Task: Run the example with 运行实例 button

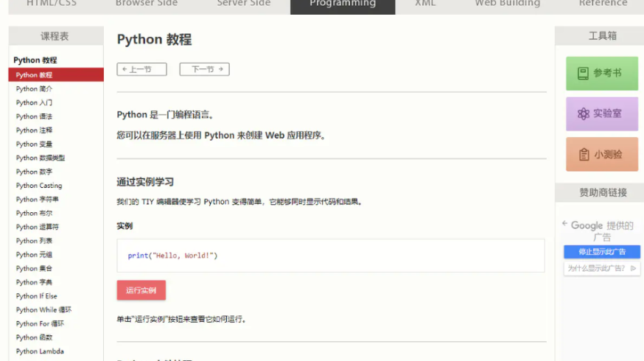Action: pos(141,290)
